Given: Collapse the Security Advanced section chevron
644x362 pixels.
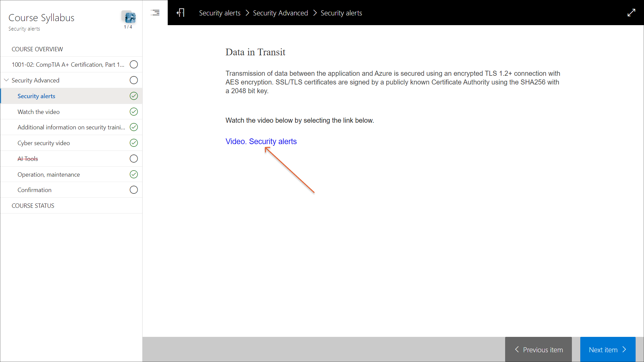Looking at the screenshot, I should 6,80.
